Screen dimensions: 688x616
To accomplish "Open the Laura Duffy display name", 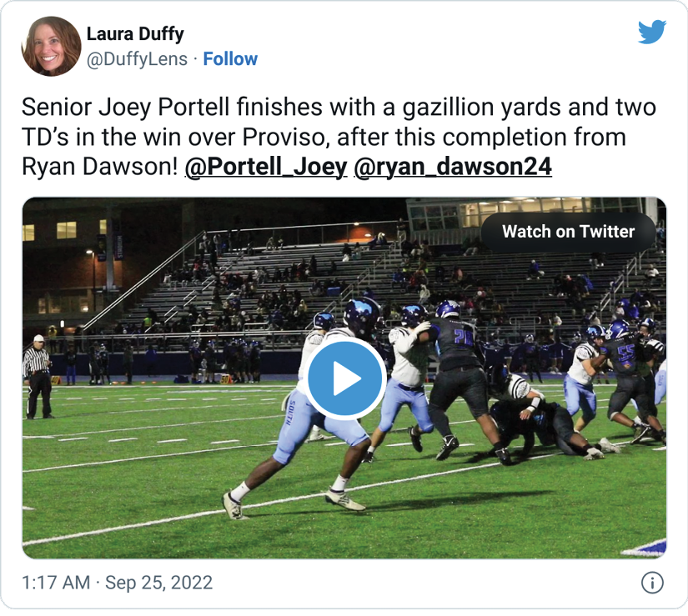I will [x=135, y=34].
